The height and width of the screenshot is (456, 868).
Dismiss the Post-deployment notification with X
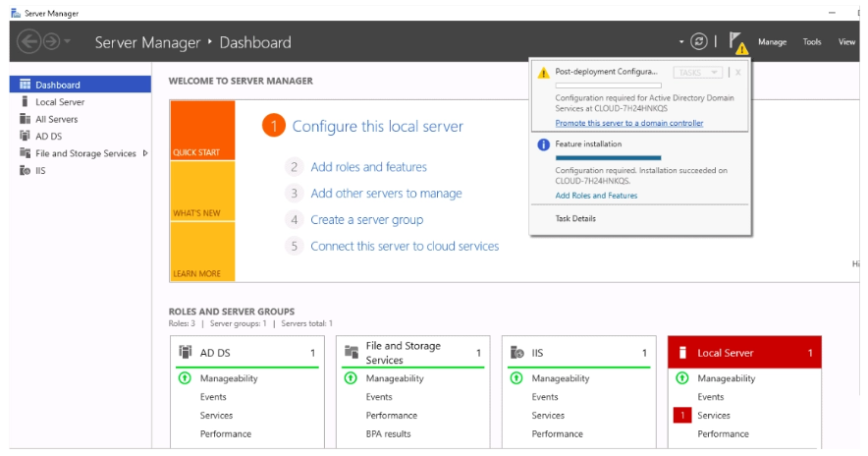[x=738, y=73]
